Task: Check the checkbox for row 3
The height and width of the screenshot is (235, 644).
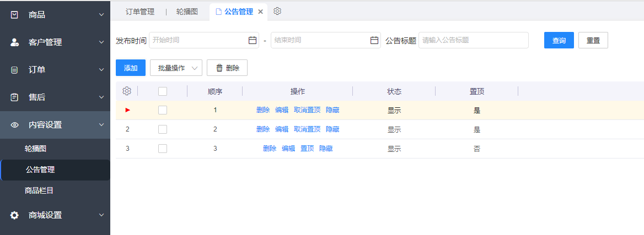Action: (163, 149)
